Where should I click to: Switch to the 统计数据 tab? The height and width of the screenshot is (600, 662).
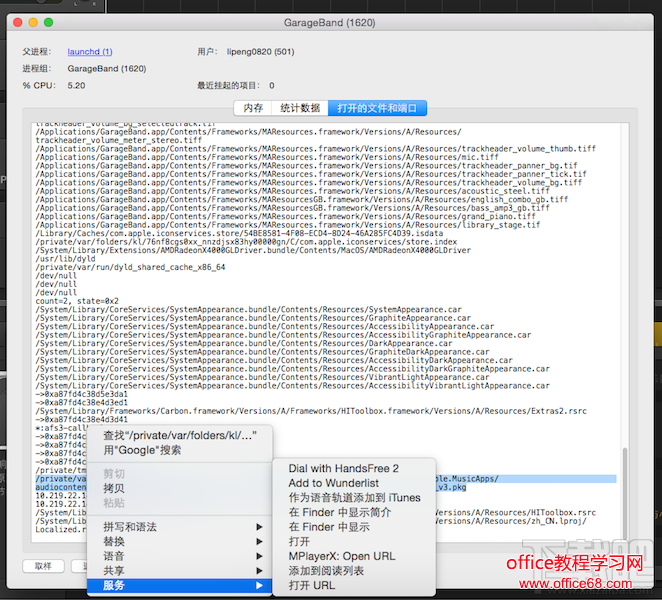click(300, 108)
